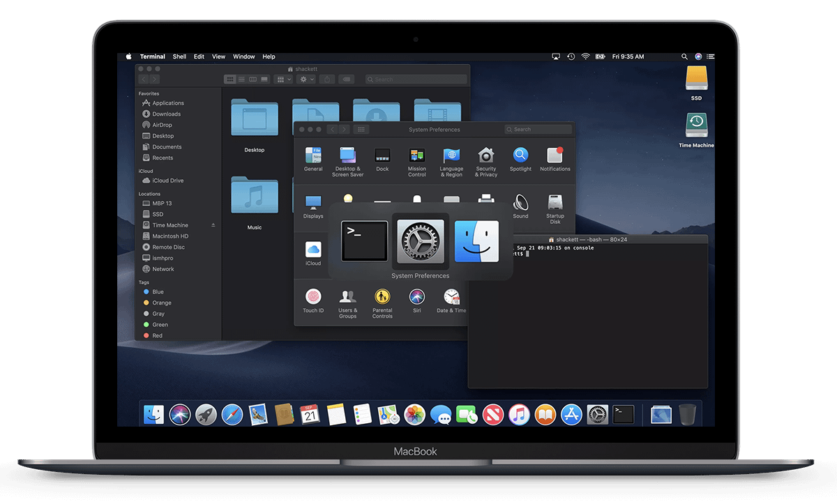Image resolution: width=837 pixels, height=504 pixels.
Task: Open Parental Controls preferences
Action: click(382, 303)
